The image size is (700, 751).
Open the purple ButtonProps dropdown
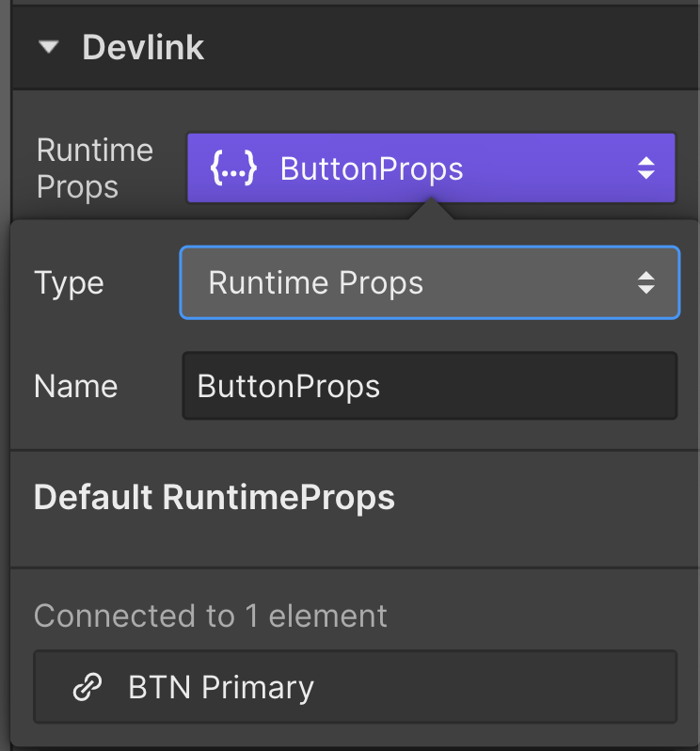(x=431, y=168)
